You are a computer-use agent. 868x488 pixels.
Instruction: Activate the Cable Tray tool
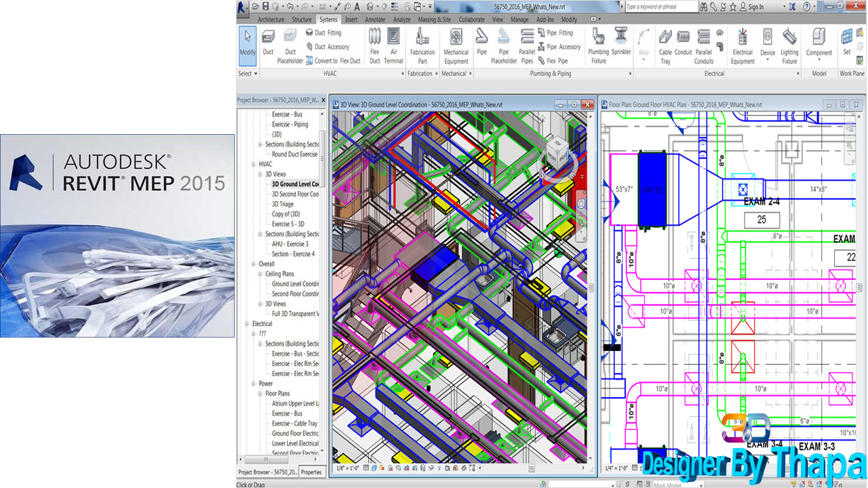(x=665, y=45)
